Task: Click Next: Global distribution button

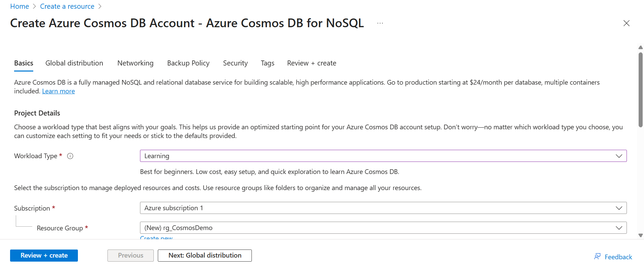Action: coord(204,255)
